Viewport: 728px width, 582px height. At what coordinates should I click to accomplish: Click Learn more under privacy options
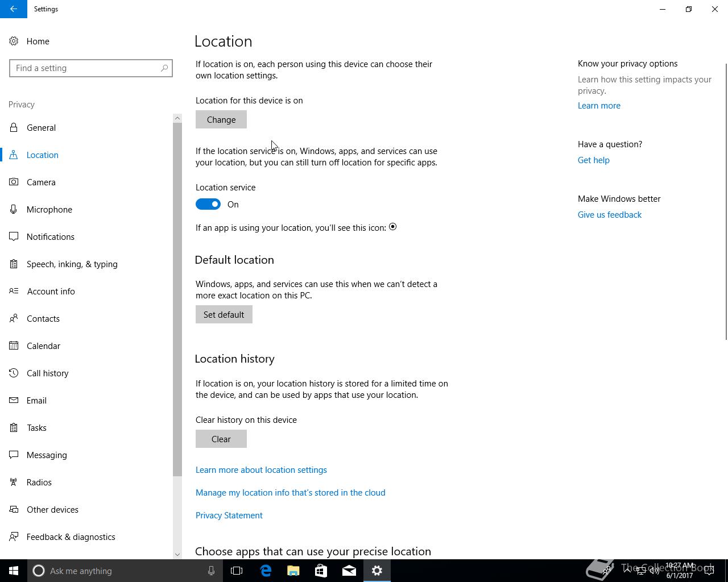[x=599, y=106]
